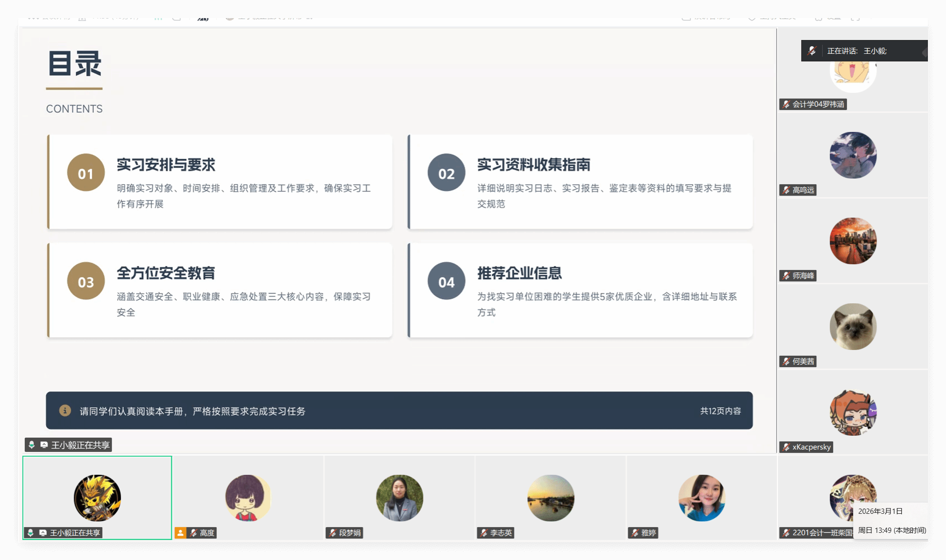Select 王小毅's highlighted video tile
The width and height of the screenshot is (946, 560).
(x=97, y=497)
